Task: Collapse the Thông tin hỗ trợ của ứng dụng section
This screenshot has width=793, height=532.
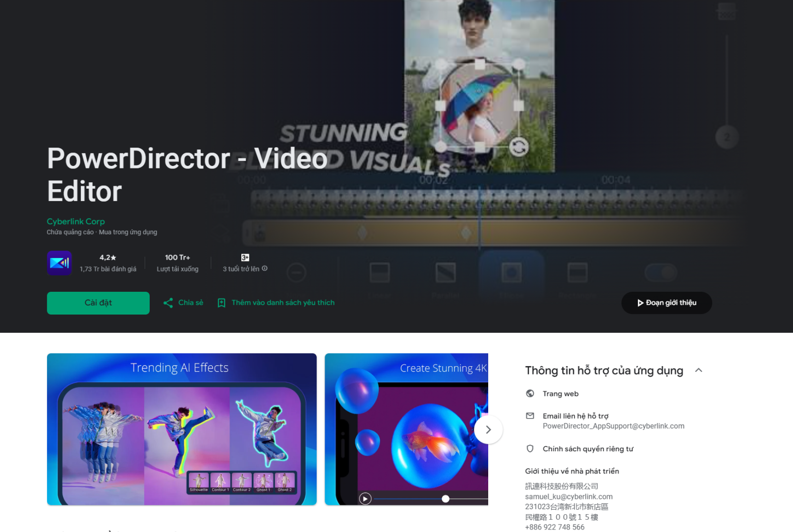Action: (x=699, y=370)
